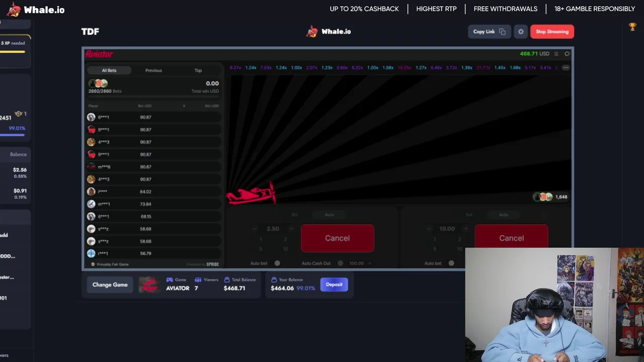Click the online players count 1,648

pyautogui.click(x=561, y=197)
